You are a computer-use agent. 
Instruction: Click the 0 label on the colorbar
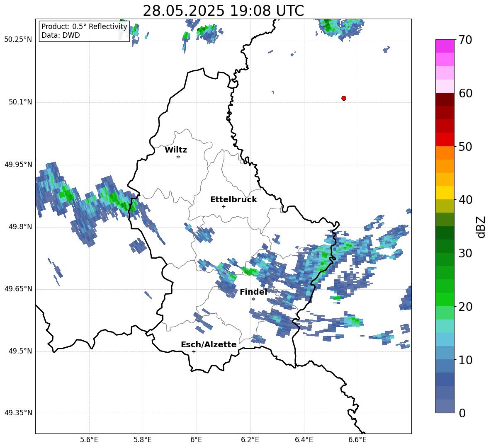462,413
